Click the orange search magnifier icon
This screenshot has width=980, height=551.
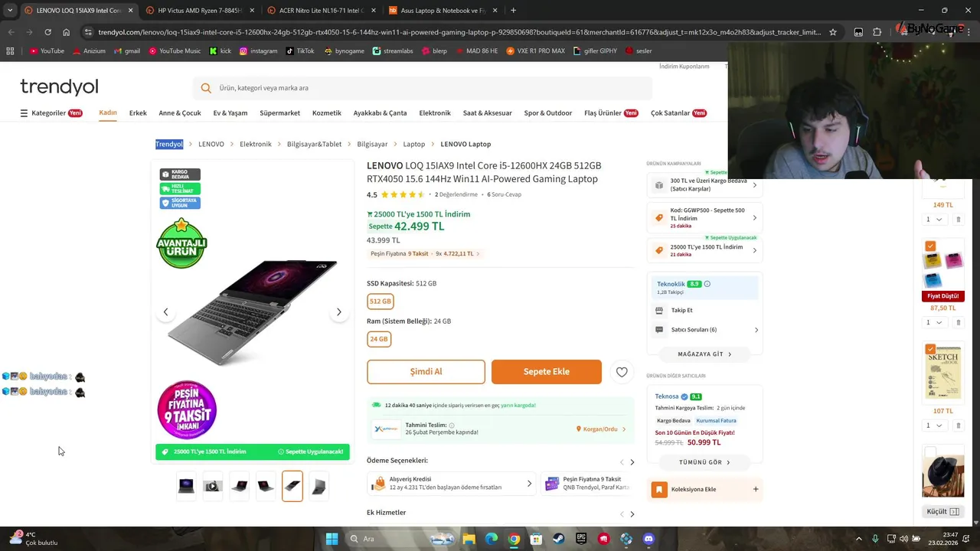[206, 88]
